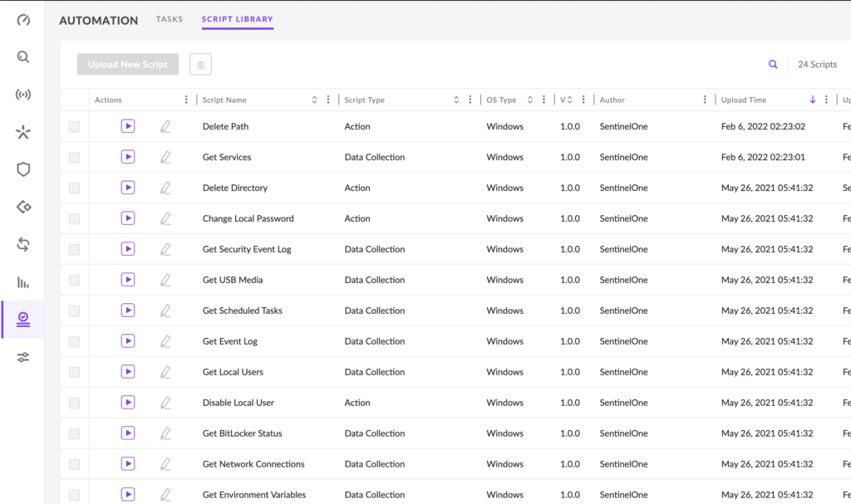
Task: Open search magnifier in left sidebar
Action: 23,57
